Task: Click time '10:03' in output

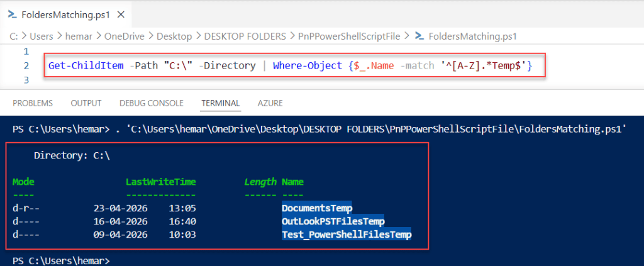Action: pos(182,235)
